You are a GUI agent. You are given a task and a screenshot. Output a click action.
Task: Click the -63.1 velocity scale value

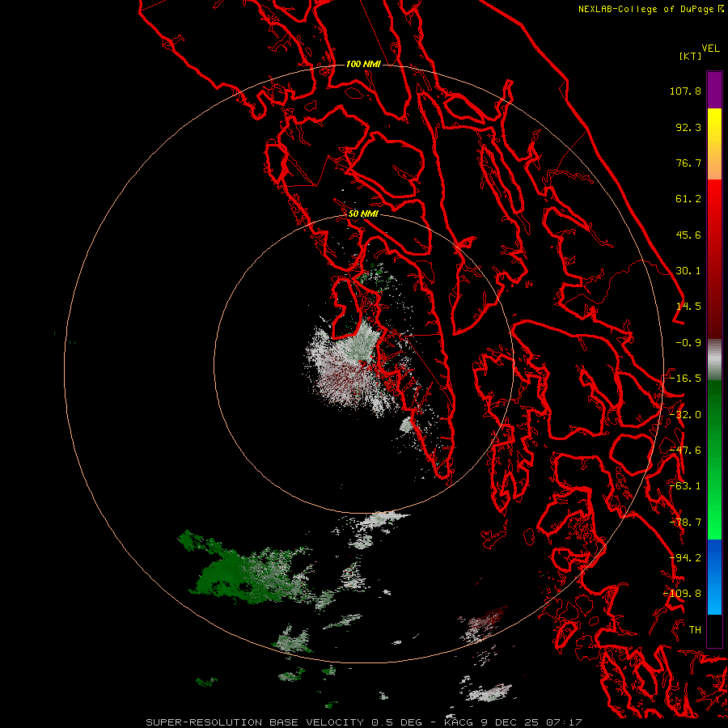click(685, 486)
